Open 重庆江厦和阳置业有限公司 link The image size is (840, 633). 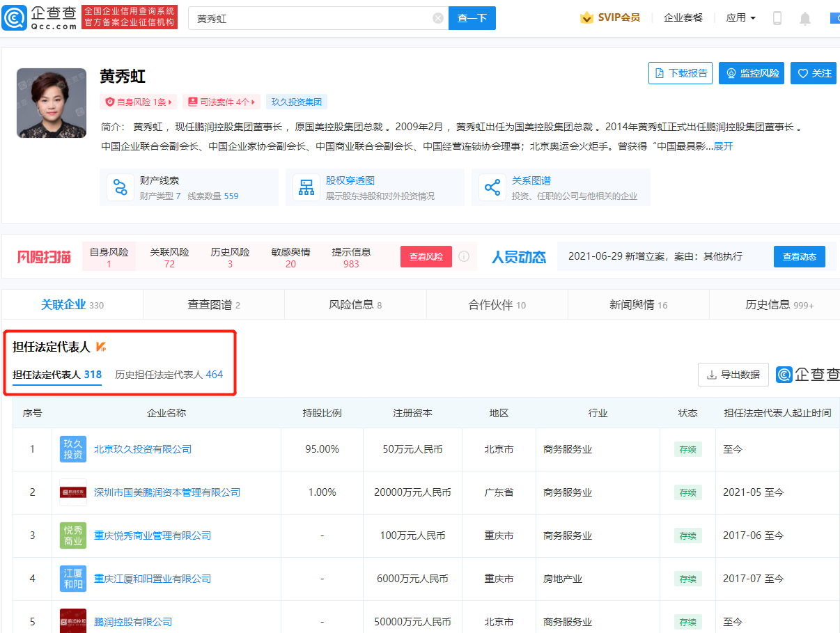point(153,579)
